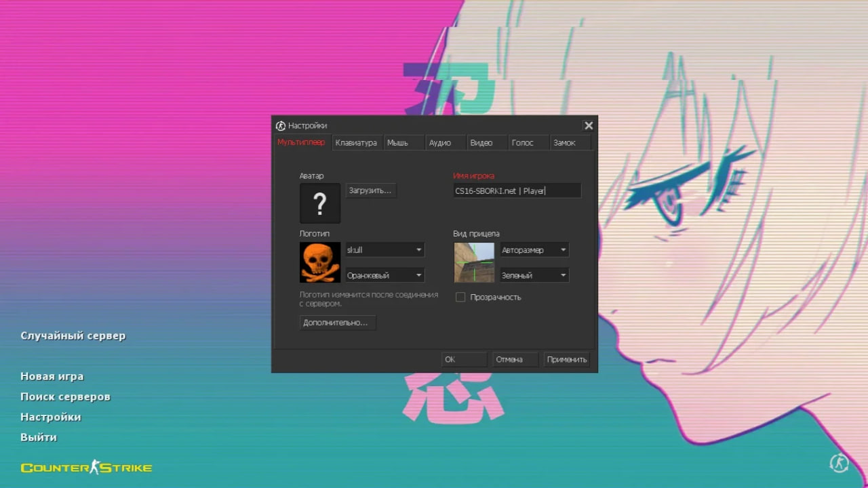Click the avatar question mark placeholder
The image size is (868, 488).
320,203
